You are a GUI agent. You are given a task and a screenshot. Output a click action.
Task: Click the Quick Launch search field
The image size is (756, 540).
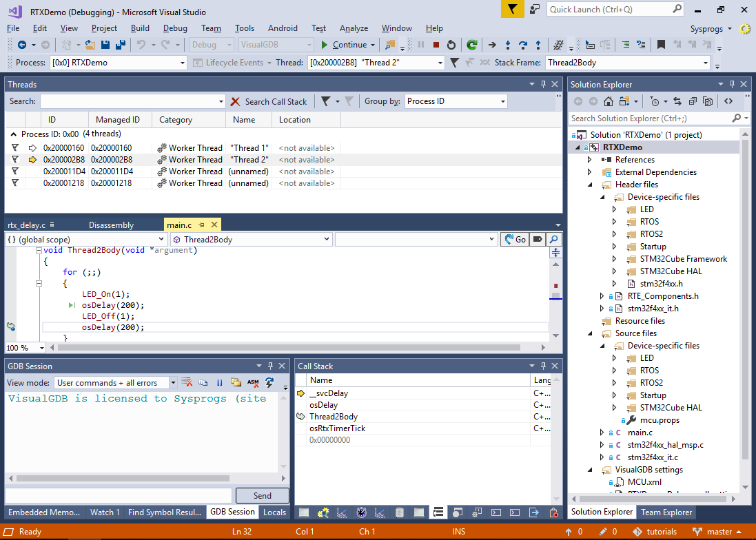tap(615, 9)
